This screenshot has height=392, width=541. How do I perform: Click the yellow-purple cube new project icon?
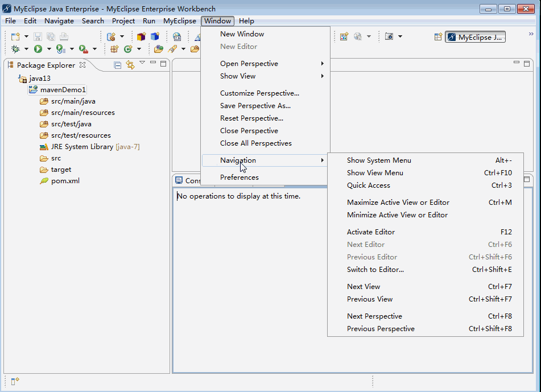[142, 36]
